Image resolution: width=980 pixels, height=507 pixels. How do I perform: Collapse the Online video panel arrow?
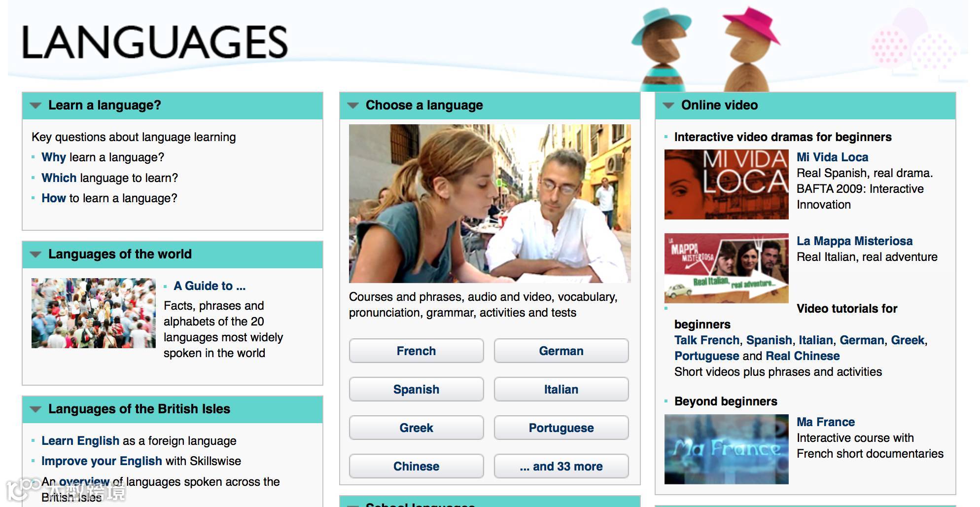[668, 106]
